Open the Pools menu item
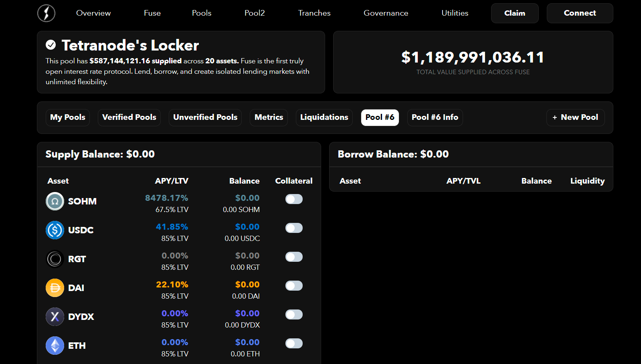641x364 pixels. click(202, 13)
